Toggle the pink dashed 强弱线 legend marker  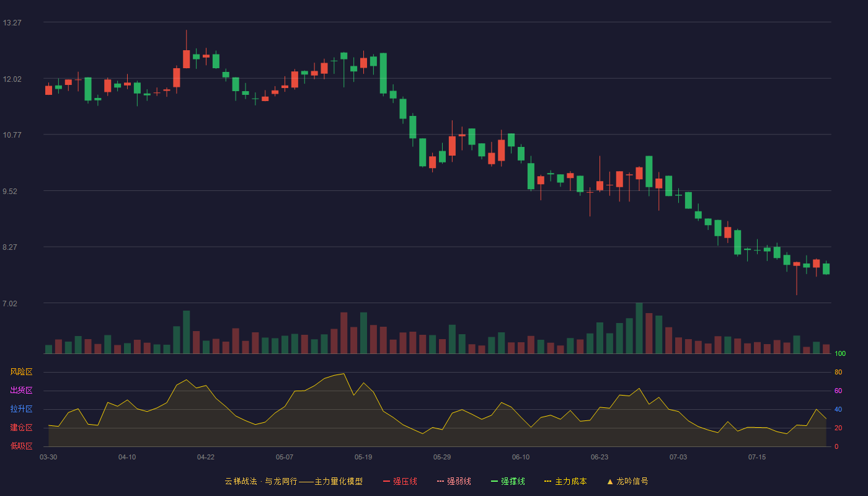click(440, 481)
